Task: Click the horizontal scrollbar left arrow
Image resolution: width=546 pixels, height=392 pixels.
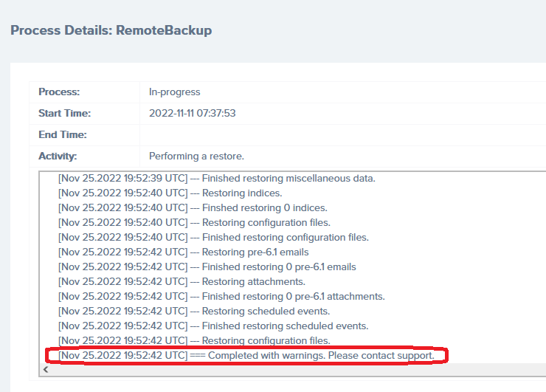Action: point(46,369)
